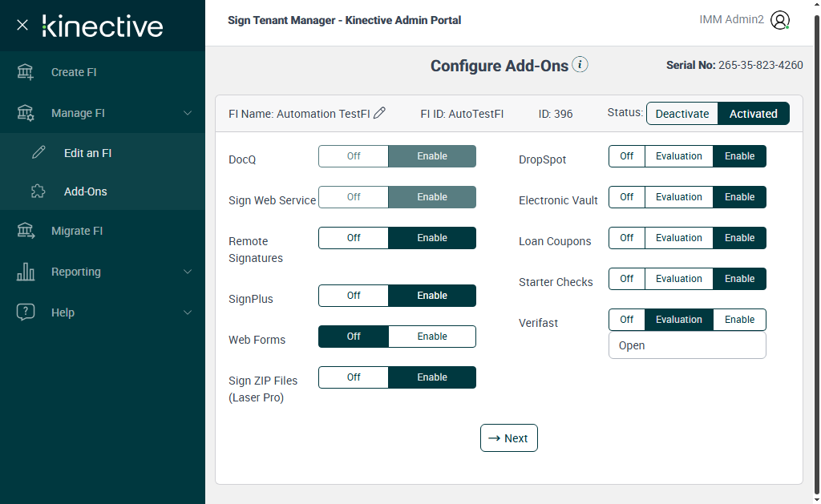The width and height of the screenshot is (821, 504).
Task: Set Electronic Vault to Evaluation
Action: click(678, 197)
